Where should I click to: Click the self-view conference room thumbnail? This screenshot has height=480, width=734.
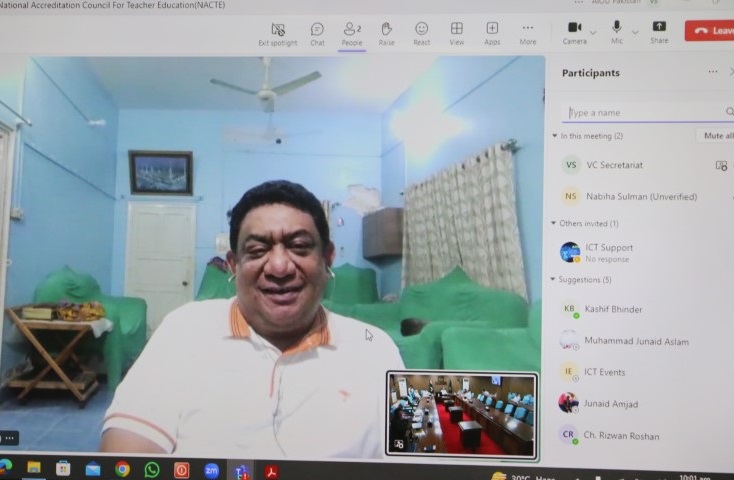tap(462, 414)
